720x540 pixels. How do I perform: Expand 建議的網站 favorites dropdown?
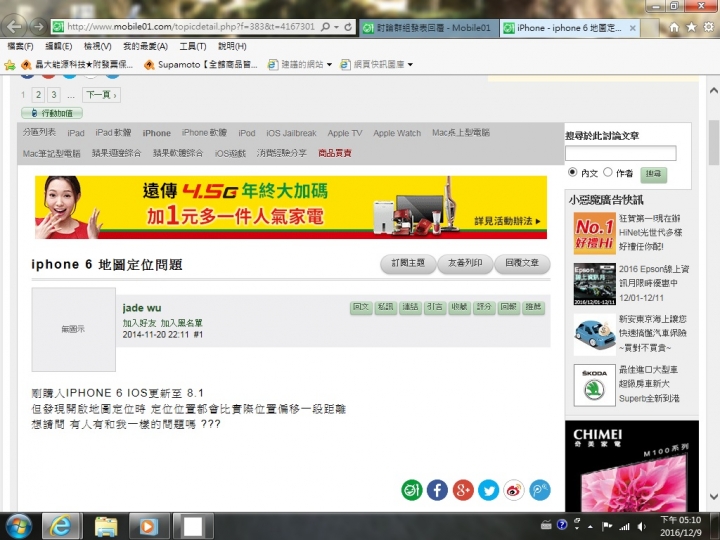coord(329,65)
